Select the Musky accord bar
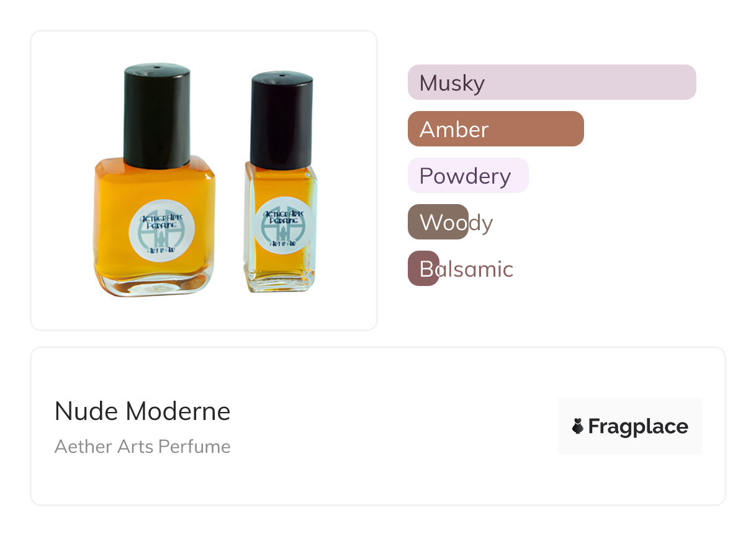This screenshot has width=756, height=536. [552, 82]
